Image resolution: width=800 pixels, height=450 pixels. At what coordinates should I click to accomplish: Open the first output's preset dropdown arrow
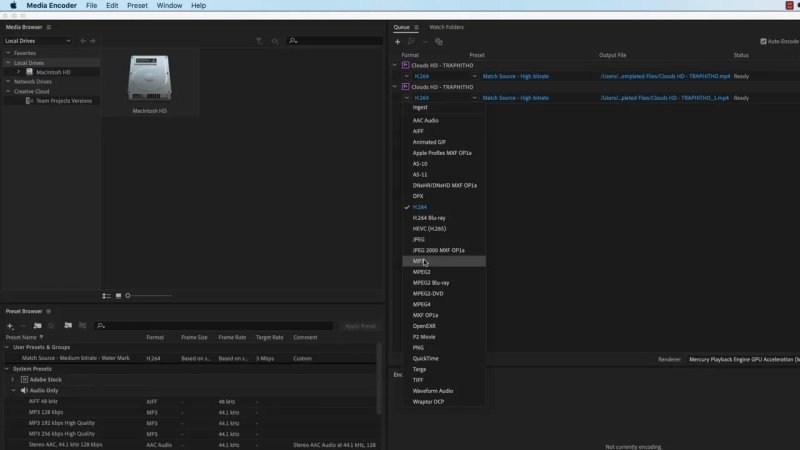(474, 77)
